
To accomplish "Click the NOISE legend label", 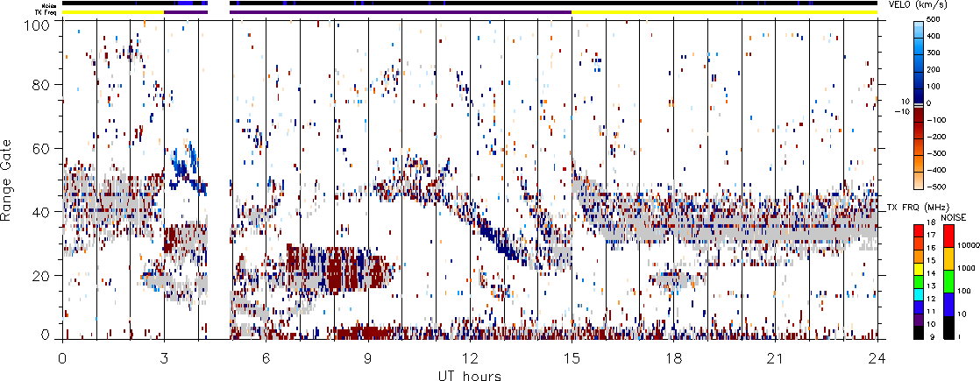I will point(954,216).
